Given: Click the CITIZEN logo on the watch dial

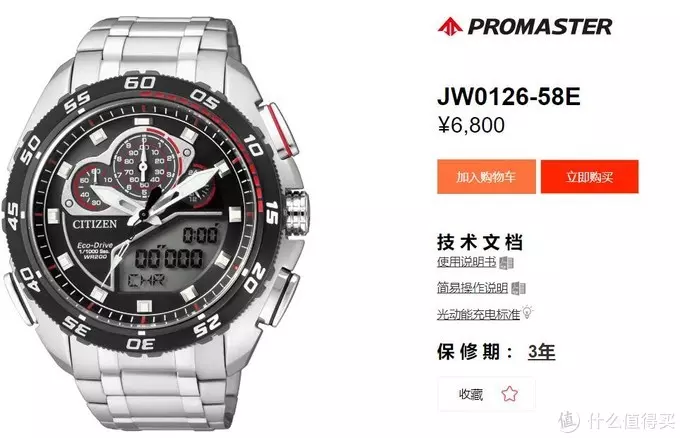Looking at the screenshot, I should tap(95, 224).
